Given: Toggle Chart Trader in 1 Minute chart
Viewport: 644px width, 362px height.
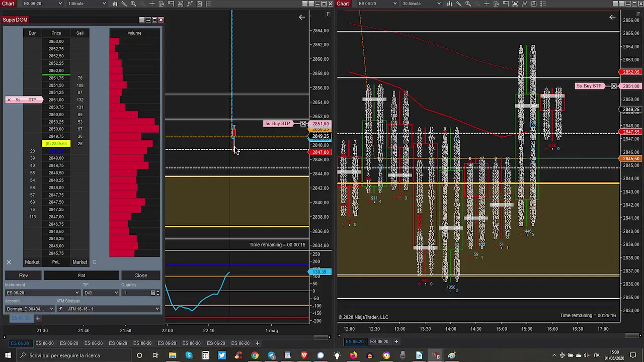Looking at the screenshot, I should tap(171, 4).
